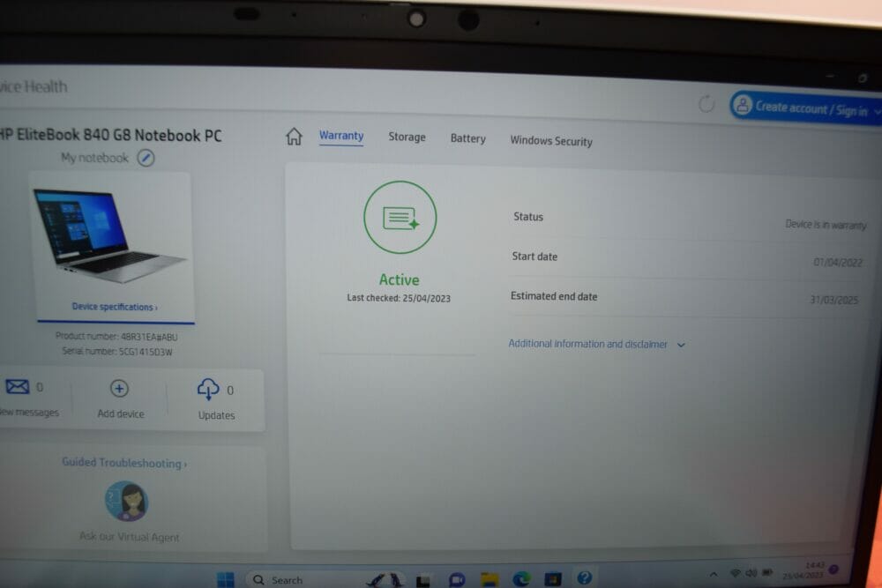Go to the Home icon tab
The image size is (882, 588).
coord(294,137)
